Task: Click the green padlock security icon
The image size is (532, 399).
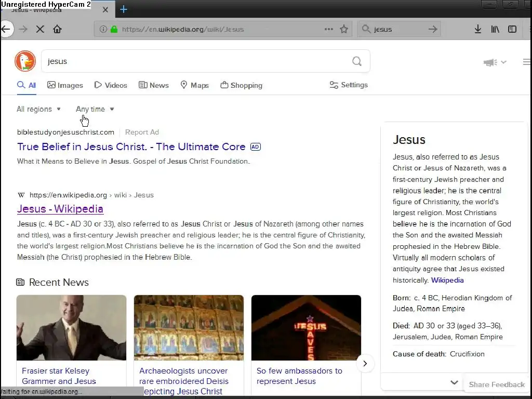Action: point(114,29)
